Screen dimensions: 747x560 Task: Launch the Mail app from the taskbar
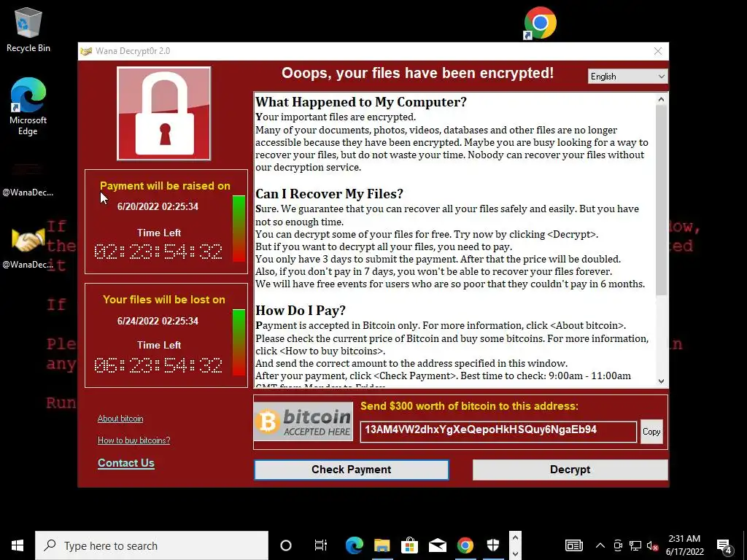click(438, 545)
